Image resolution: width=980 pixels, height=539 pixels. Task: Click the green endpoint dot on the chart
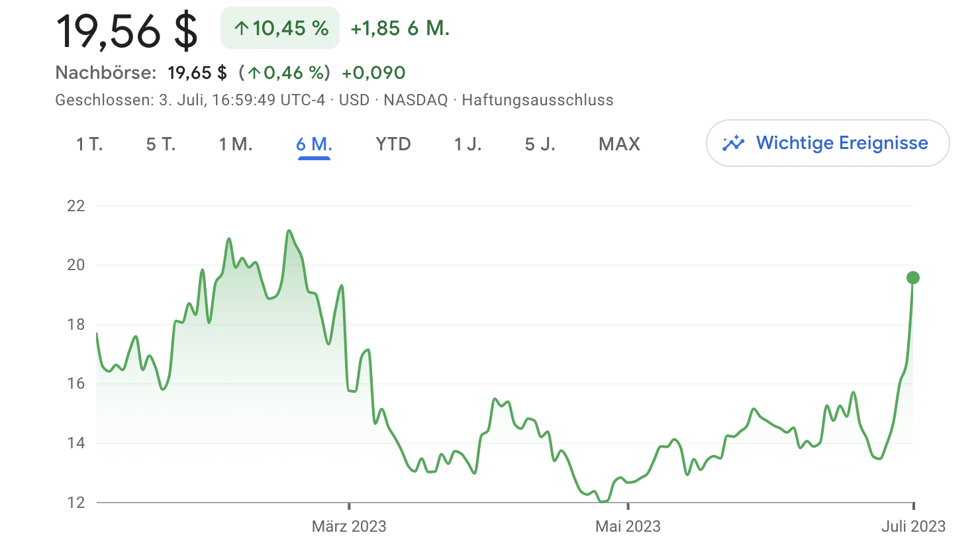(x=913, y=277)
